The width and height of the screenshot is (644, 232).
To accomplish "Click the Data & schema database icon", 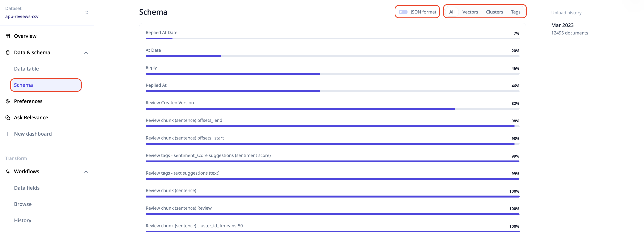I will (8, 53).
